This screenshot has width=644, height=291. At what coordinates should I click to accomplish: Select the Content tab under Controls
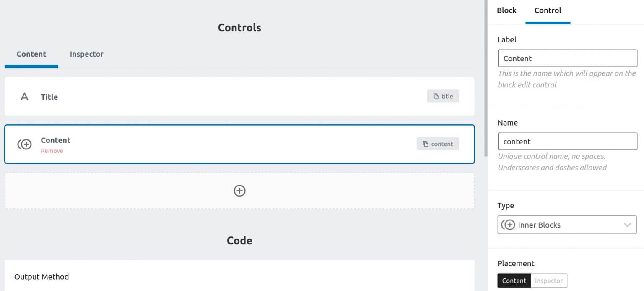31,54
